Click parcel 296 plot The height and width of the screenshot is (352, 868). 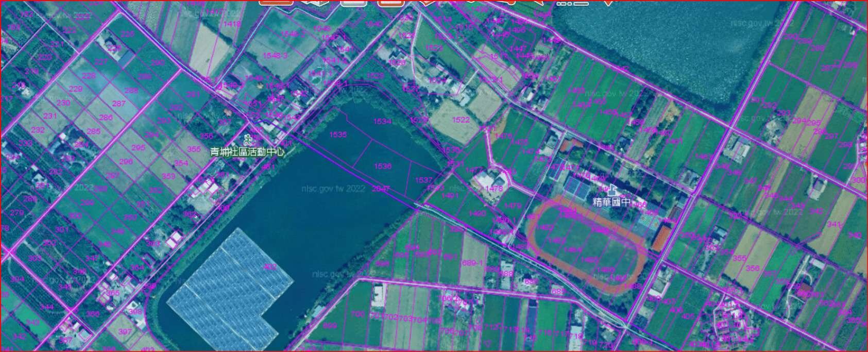(126, 161)
